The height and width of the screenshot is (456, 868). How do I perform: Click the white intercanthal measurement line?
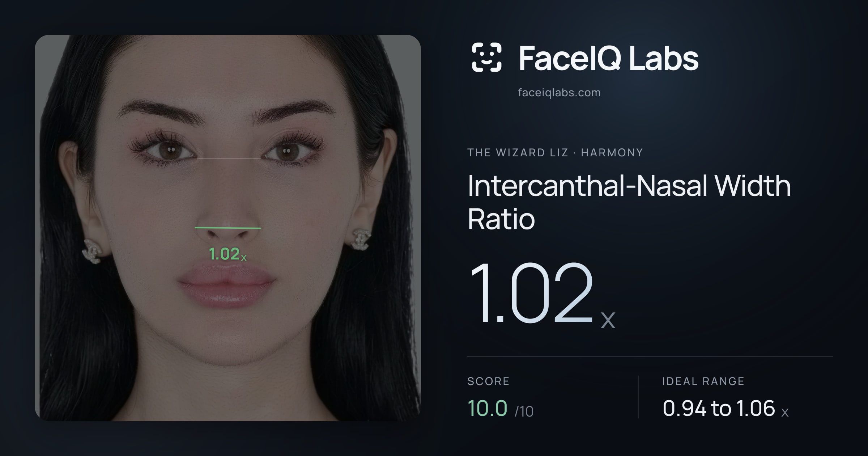(x=229, y=159)
